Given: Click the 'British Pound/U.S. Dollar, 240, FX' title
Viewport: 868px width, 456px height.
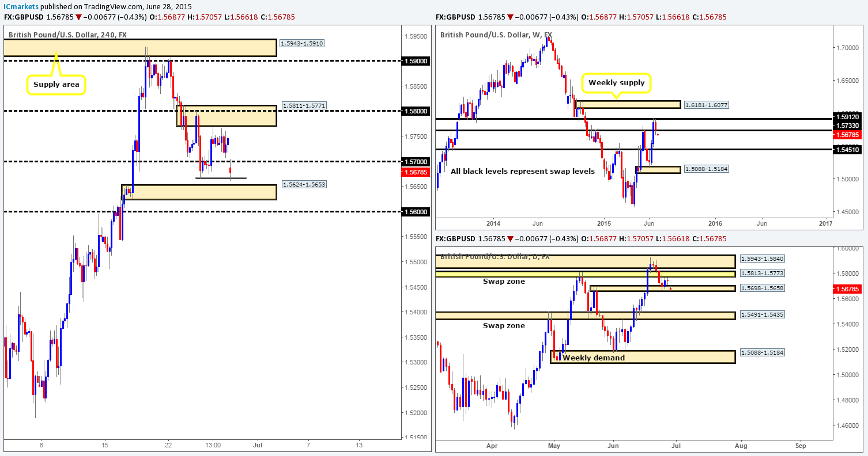Looking at the screenshot, I should point(67,35).
